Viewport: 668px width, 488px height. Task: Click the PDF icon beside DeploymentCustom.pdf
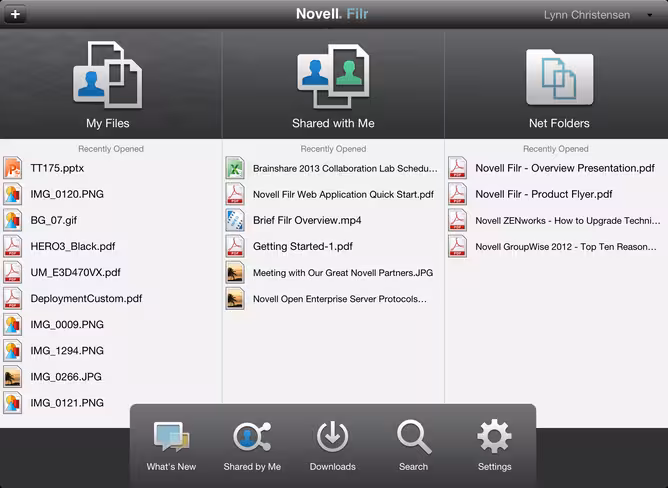(x=13, y=298)
